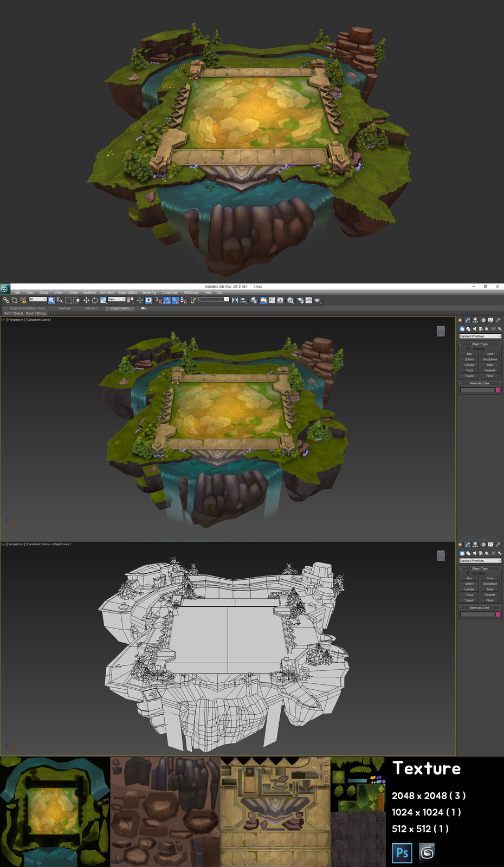Click ViewCube in the lower edged-faces viewport
The height and width of the screenshot is (867, 504).
441,555
